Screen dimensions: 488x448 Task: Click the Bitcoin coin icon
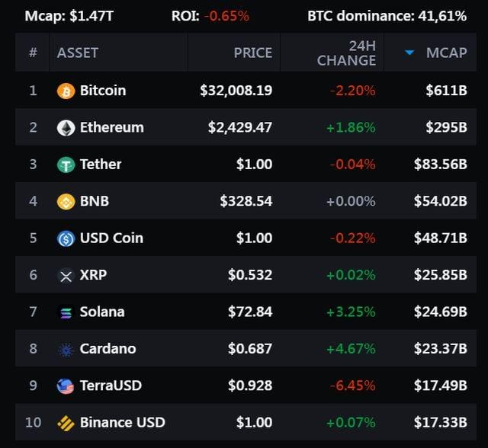tap(66, 91)
